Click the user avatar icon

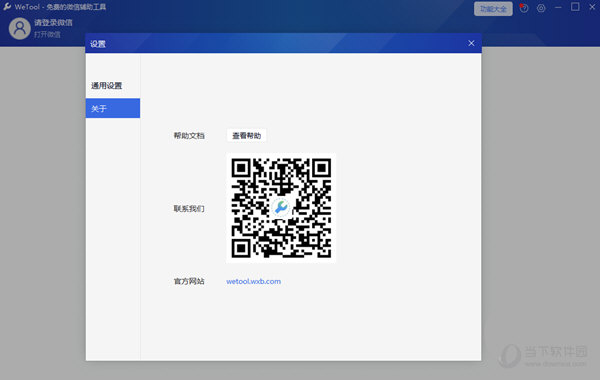click(20, 28)
